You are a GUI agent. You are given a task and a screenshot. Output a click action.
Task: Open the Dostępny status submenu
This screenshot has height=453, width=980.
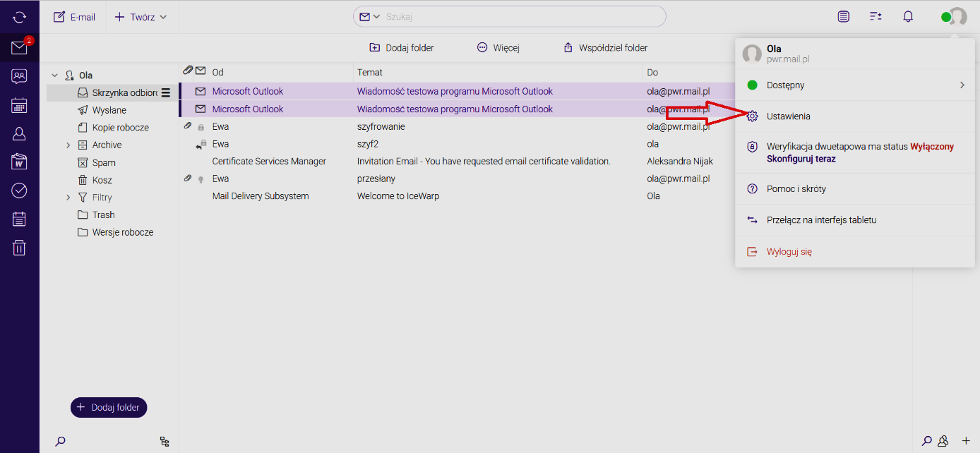tap(854, 85)
